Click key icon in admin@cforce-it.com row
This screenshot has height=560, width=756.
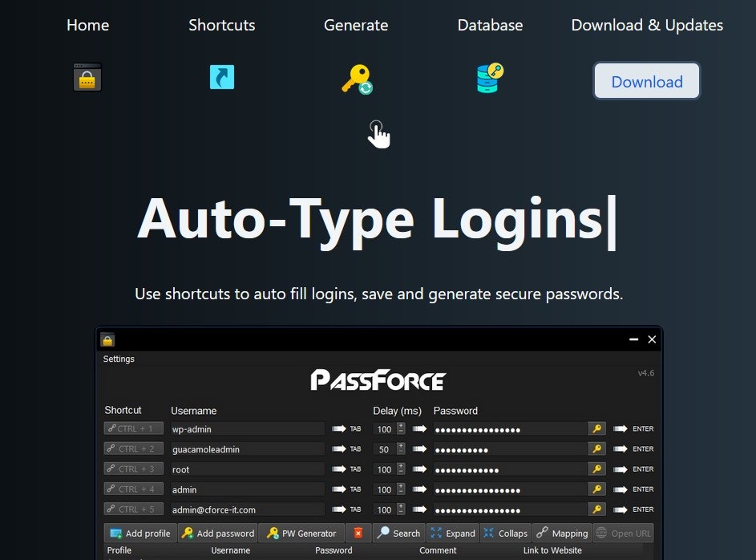click(x=597, y=509)
